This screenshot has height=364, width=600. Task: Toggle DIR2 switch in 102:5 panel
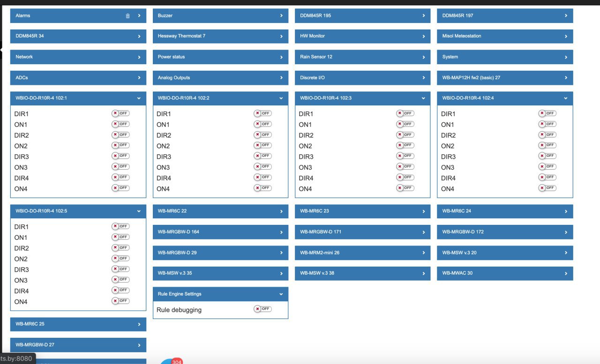120,248
